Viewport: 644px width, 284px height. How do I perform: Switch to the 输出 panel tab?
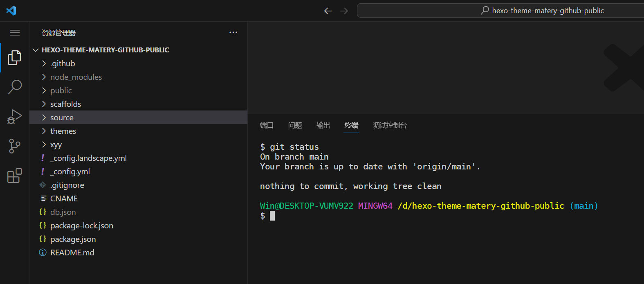[x=323, y=125]
